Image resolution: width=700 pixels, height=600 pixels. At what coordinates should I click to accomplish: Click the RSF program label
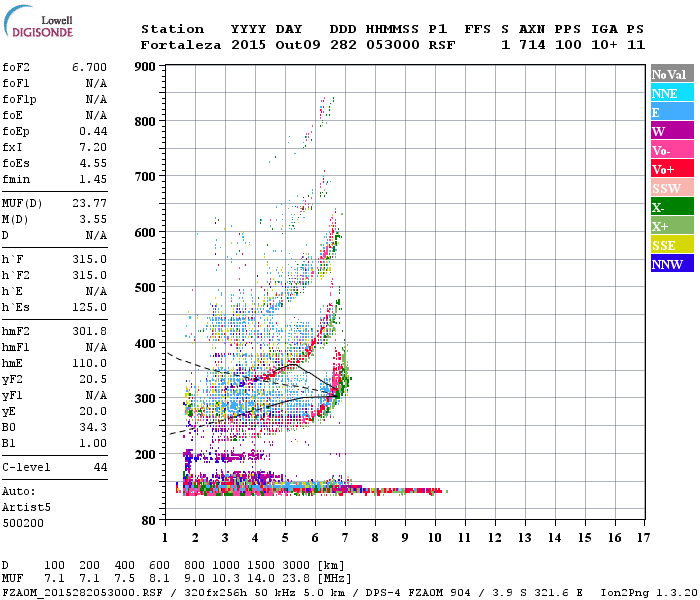(442, 45)
